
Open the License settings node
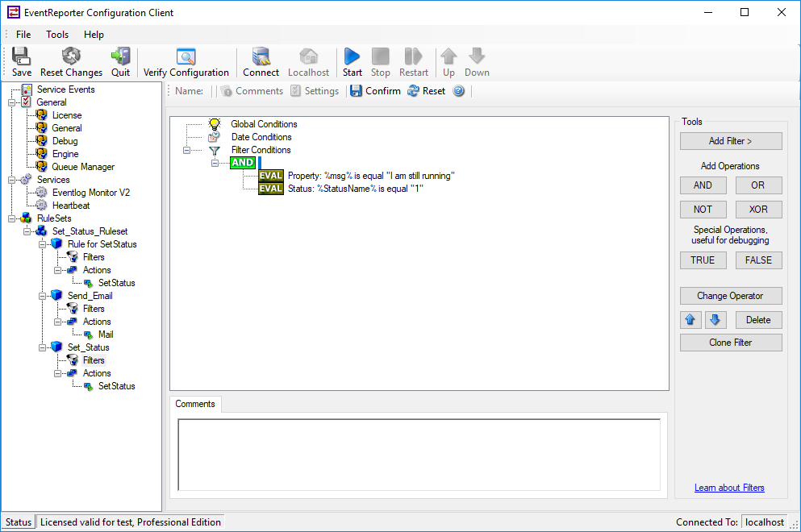coord(67,115)
